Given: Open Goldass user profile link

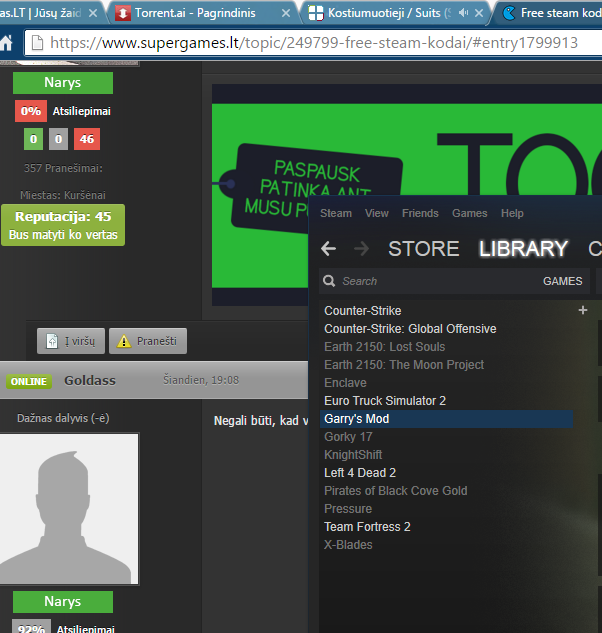Looking at the screenshot, I should point(90,381).
